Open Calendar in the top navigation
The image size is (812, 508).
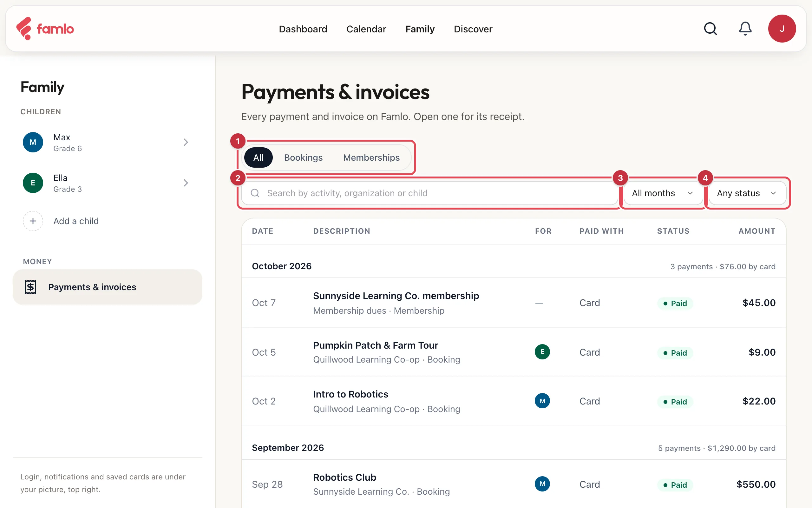[x=366, y=29]
